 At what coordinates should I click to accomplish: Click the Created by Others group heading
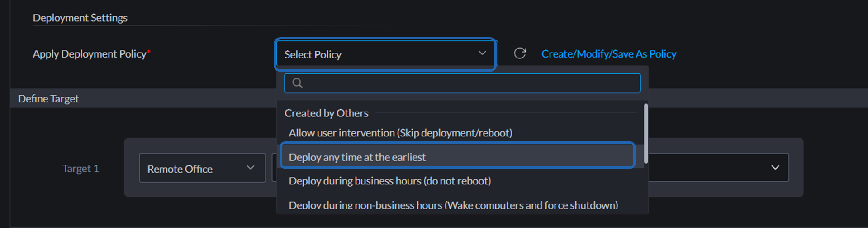point(326,113)
